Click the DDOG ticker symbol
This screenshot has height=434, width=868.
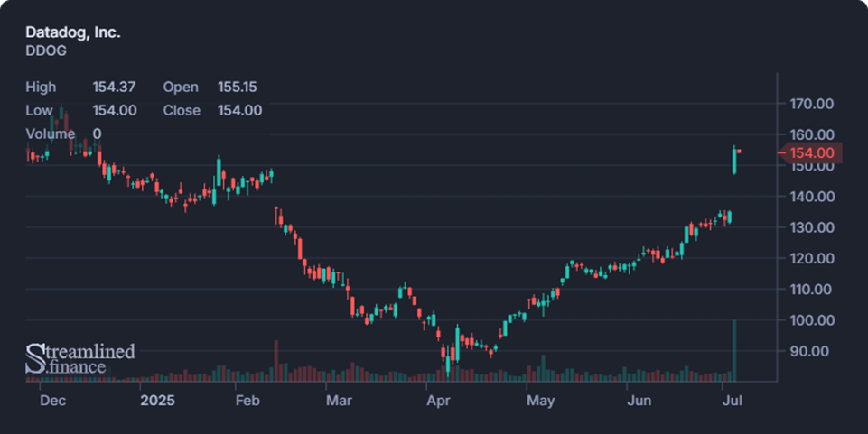click(x=46, y=51)
